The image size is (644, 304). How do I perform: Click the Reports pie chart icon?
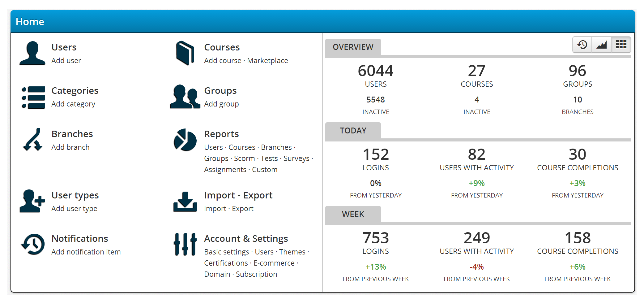[x=185, y=140]
